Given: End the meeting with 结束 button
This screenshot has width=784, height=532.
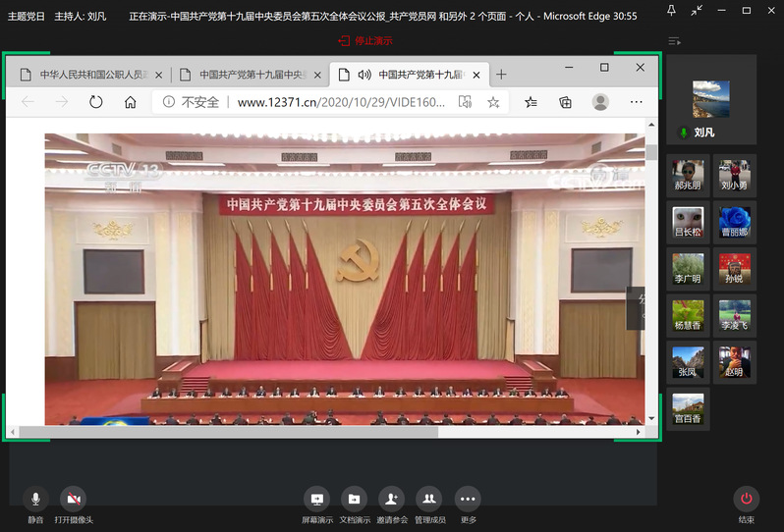Looking at the screenshot, I should pos(747,499).
